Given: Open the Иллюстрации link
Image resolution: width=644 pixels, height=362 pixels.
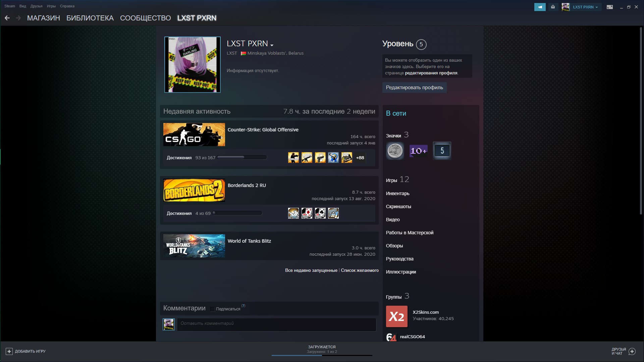Looking at the screenshot, I should (401, 272).
